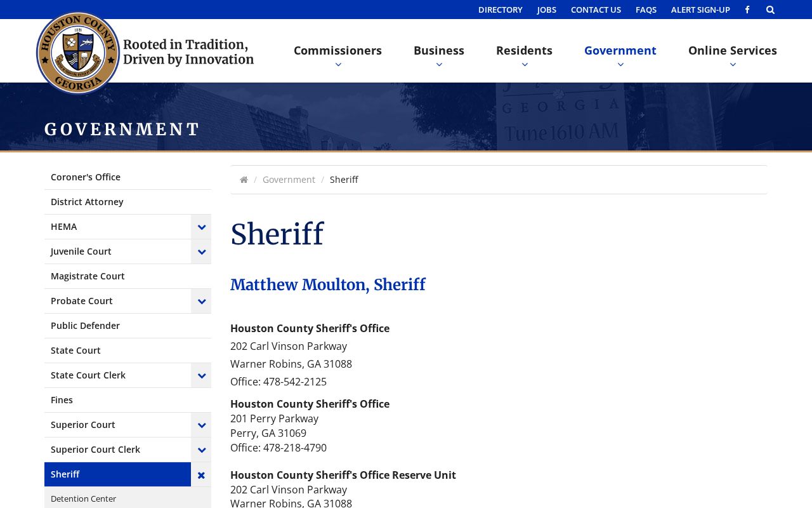Image resolution: width=812 pixels, height=508 pixels.
Task: Select the active Sheriff sidebar item
Action: [117, 474]
